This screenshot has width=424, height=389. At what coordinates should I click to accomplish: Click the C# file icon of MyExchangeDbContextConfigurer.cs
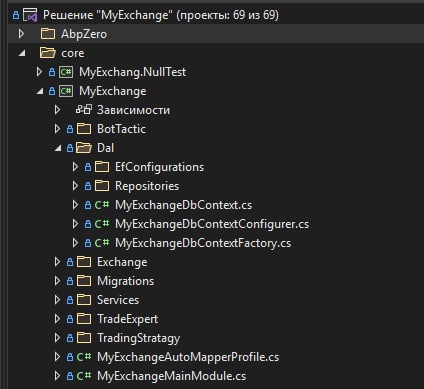(x=102, y=224)
